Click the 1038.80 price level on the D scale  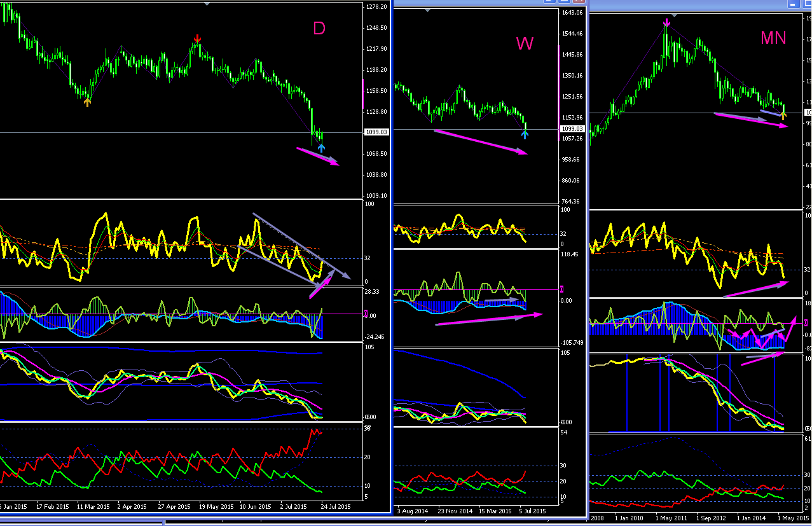376,175
